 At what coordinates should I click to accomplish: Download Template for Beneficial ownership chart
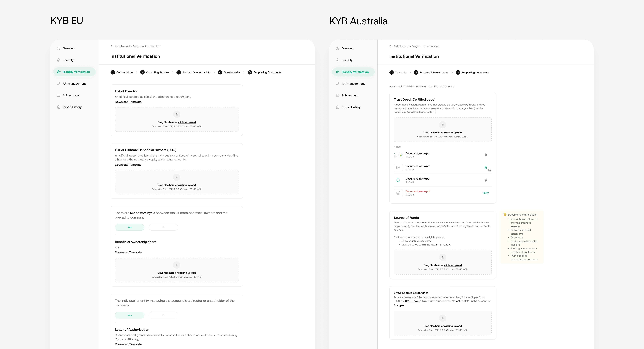point(128,253)
